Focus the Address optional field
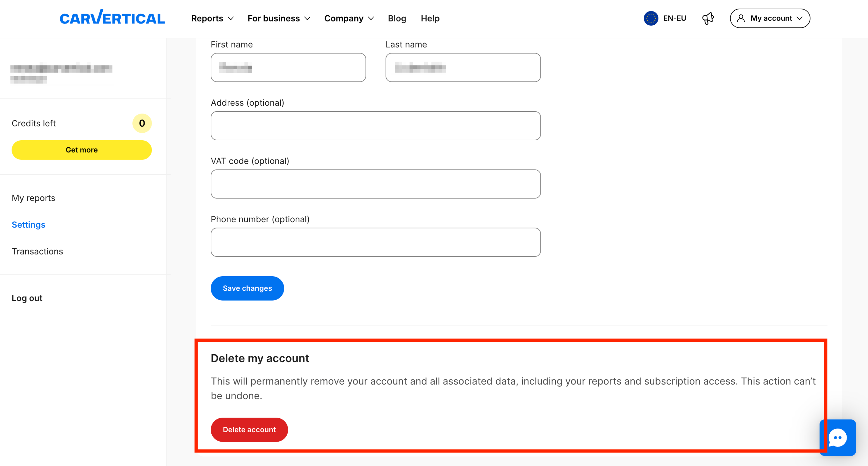This screenshot has width=868, height=466. [375, 126]
